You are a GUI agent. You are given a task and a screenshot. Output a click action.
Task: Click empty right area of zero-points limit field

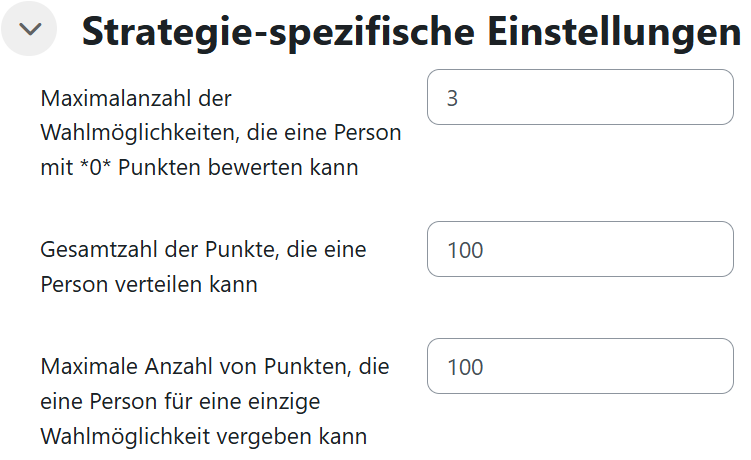(680, 97)
